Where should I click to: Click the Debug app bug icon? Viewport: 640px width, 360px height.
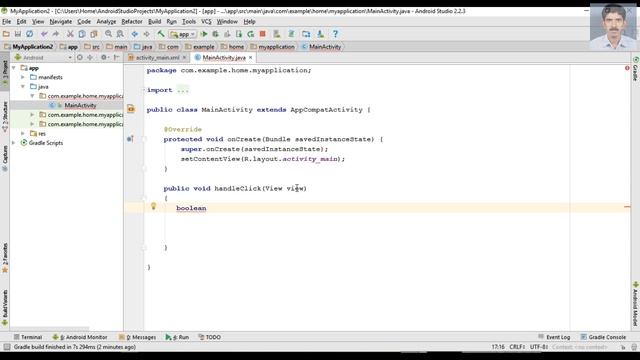click(216, 34)
